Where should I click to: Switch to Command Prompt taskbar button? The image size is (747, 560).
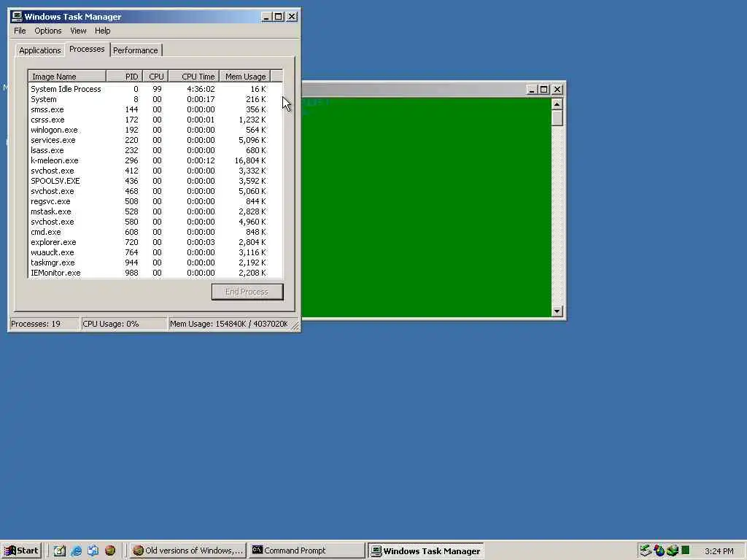[x=307, y=551]
